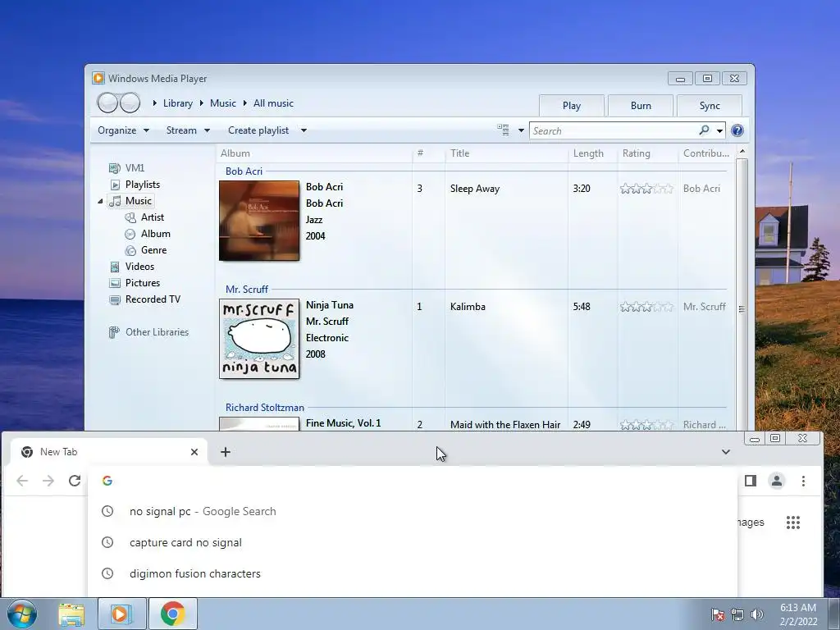Rate Sleep Away with the star rating
This screenshot has width=840, height=630.
pos(646,189)
